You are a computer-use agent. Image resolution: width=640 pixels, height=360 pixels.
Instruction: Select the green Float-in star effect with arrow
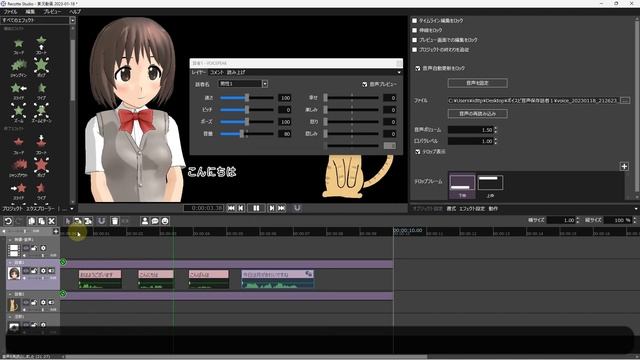tap(41, 42)
